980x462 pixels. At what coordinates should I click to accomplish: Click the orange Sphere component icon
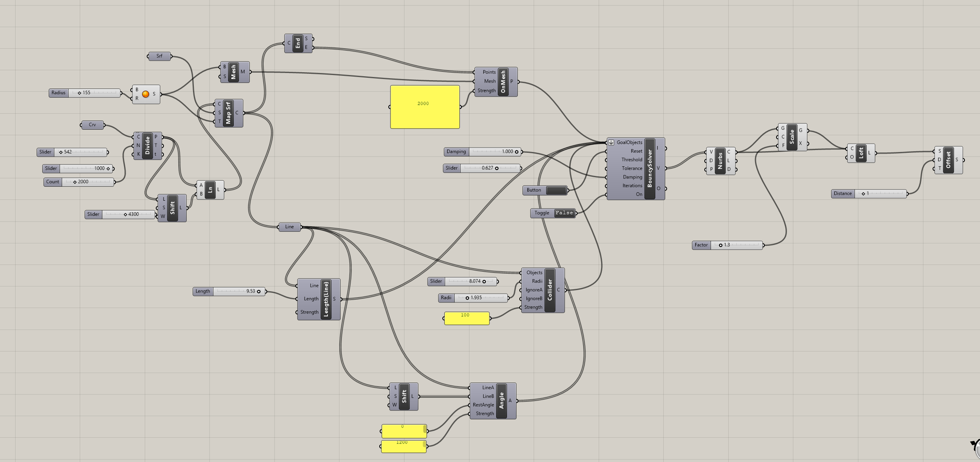[146, 94]
